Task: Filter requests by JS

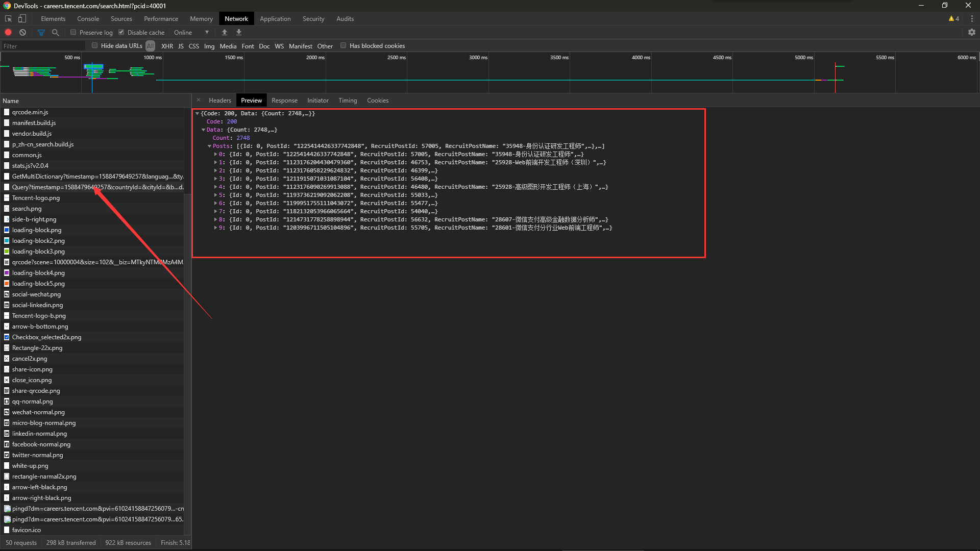Action: [x=181, y=46]
